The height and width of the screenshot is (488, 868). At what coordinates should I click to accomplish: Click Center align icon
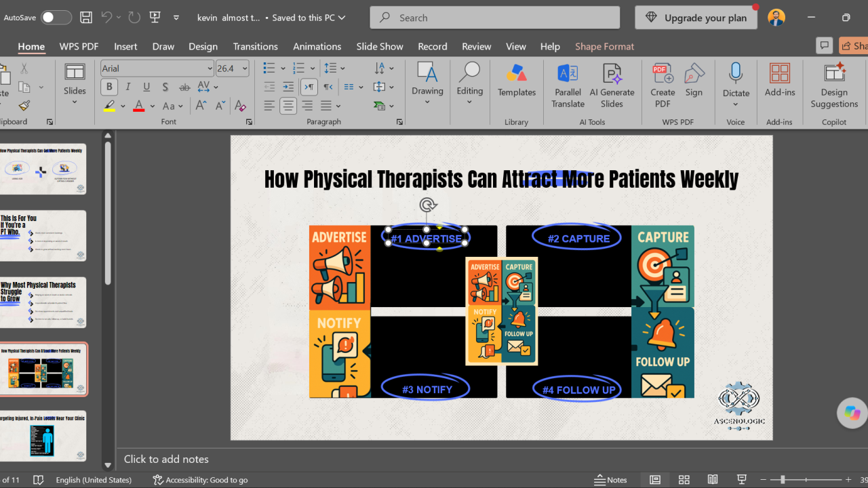tap(288, 106)
